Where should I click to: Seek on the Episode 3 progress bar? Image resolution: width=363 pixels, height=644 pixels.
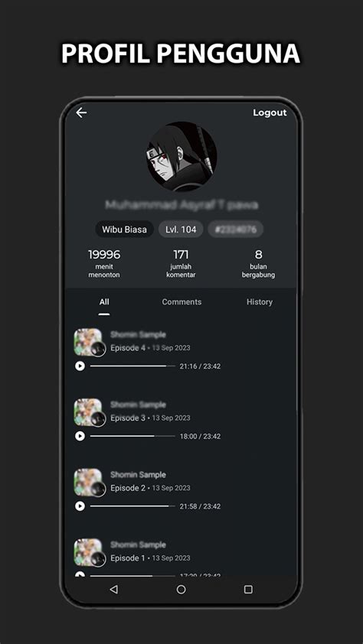point(132,436)
